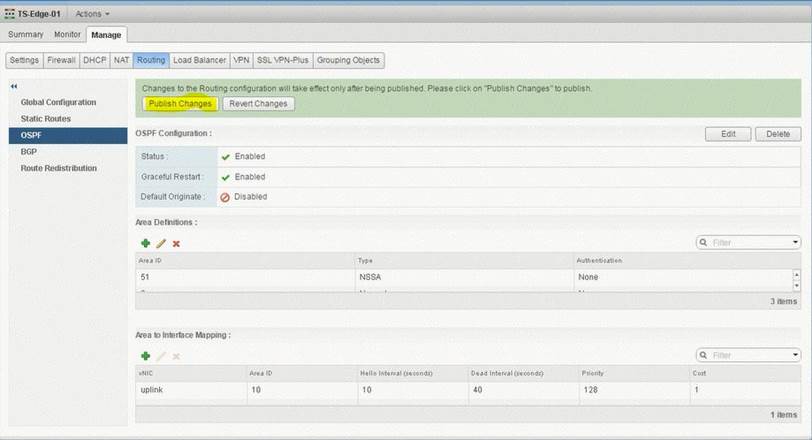Expand interface mapping filter dropdown arrow
The height and width of the screenshot is (440, 812).
click(x=795, y=355)
